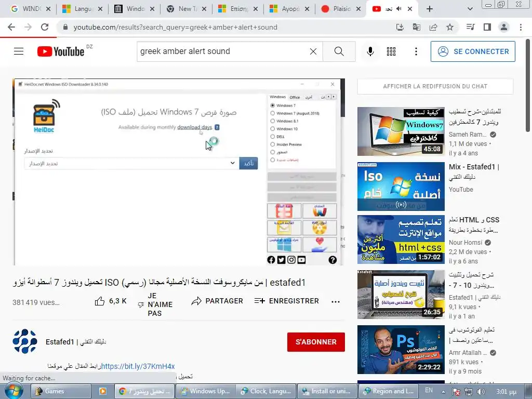Click AFFICHER LA REDIFFUSION DU CHAT
The width and height of the screenshot is (532, 399).
tap(435, 87)
